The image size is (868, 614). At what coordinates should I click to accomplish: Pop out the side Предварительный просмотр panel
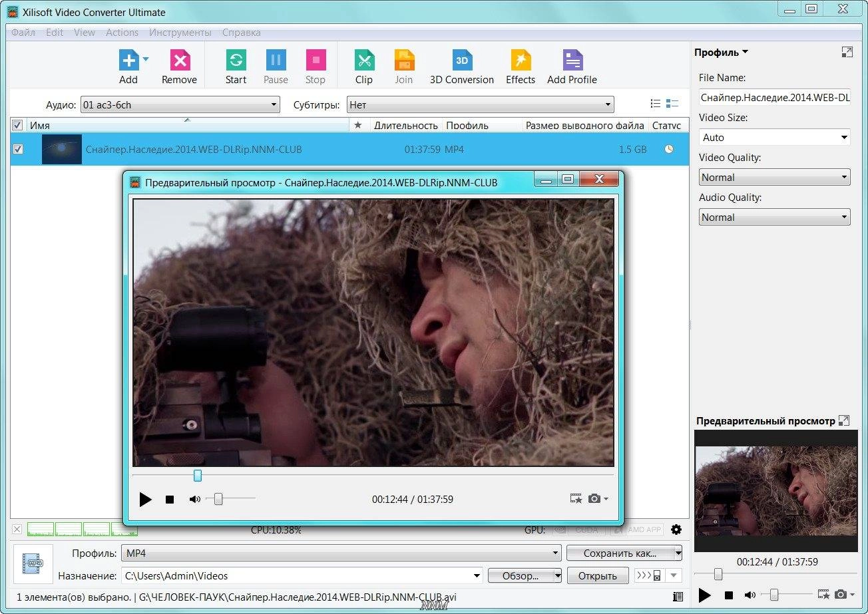pos(844,420)
